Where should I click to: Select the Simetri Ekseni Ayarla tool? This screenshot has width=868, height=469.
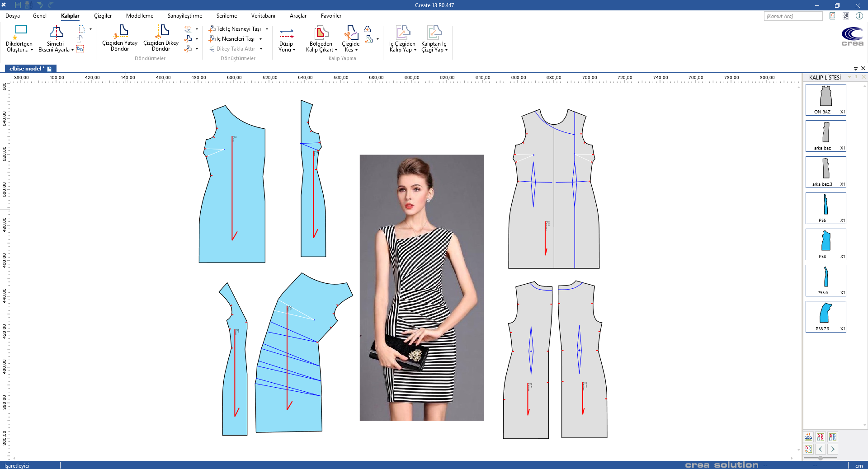tap(56, 32)
